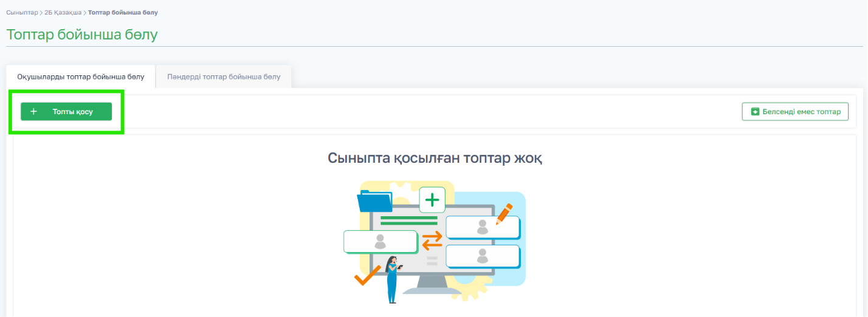This screenshot has height=317, width=868.
Task: Click the plus icon in "Топты қосу"
Action: [x=34, y=112]
